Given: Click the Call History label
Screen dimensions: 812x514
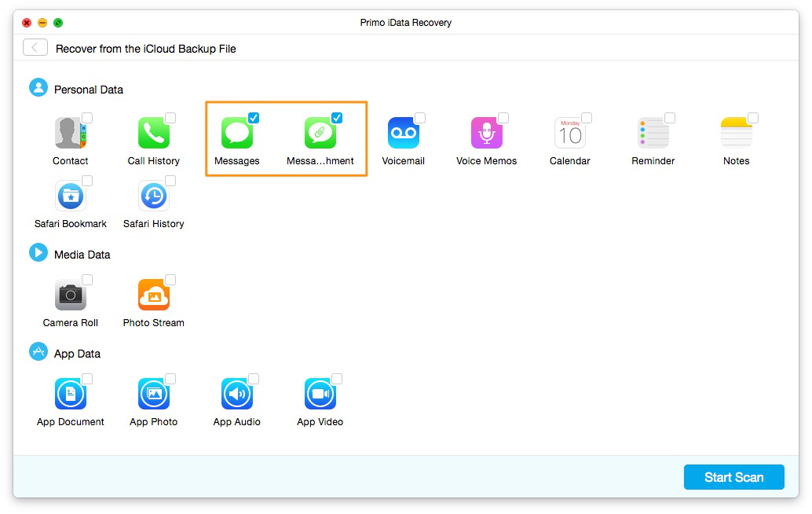Looking at the screenshot, I should click(154, 160).
